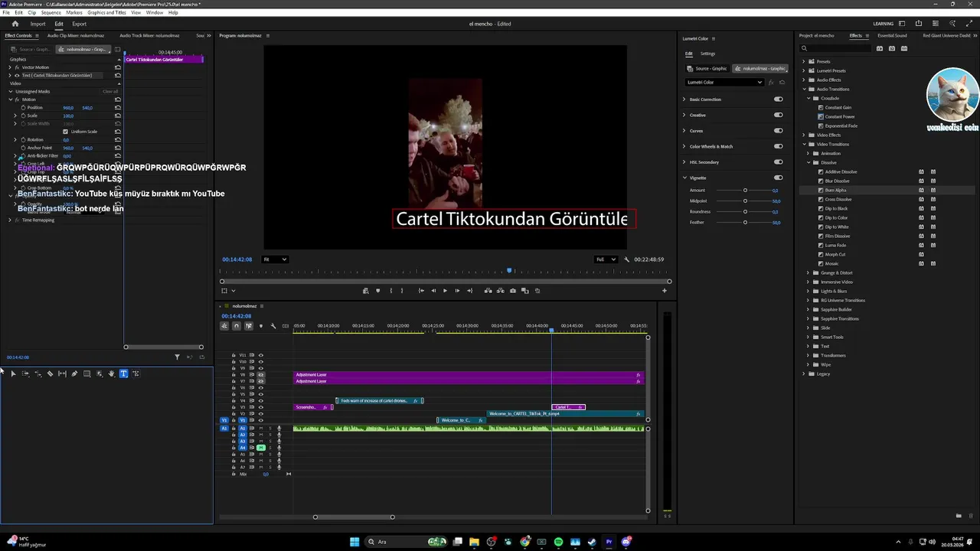Expand Video Effects folder
980x551 pixels.
pyautogui.click(x=803, y=135)
